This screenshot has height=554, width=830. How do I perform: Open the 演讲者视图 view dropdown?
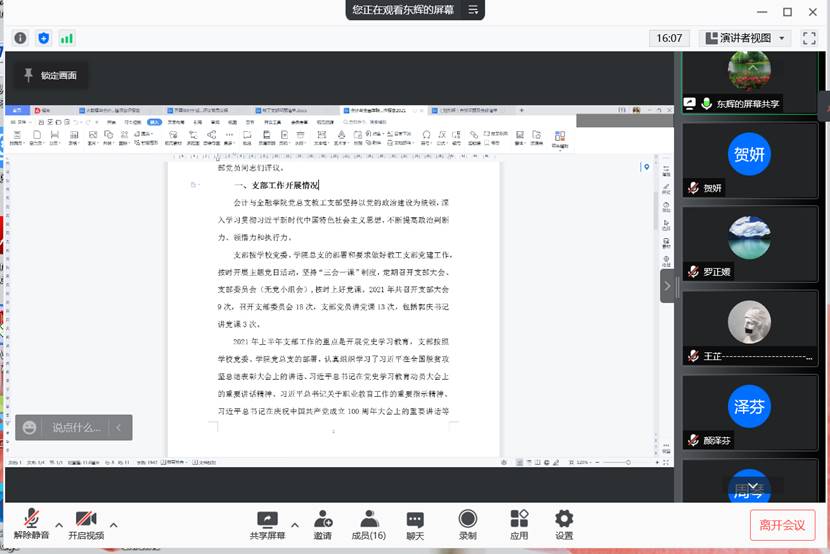click(x=745, y=38)
